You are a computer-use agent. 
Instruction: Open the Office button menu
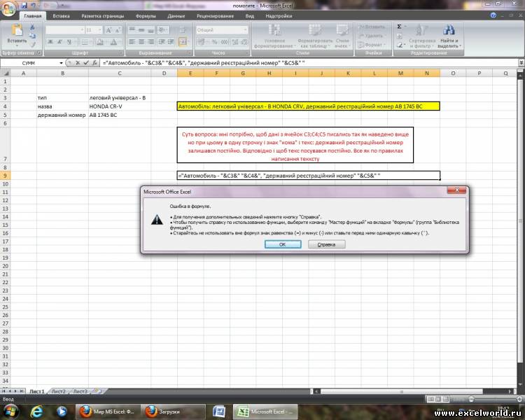point(8,8)
